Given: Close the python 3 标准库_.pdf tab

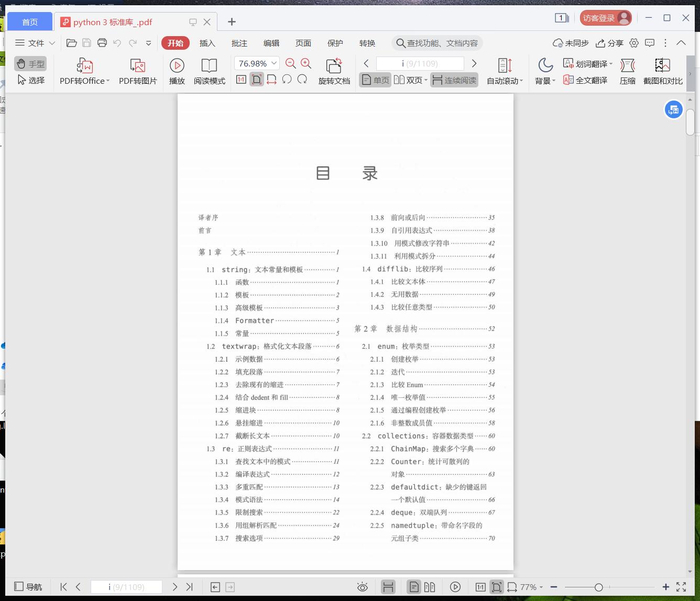Looking at the screenshot, I should [207, 22].
